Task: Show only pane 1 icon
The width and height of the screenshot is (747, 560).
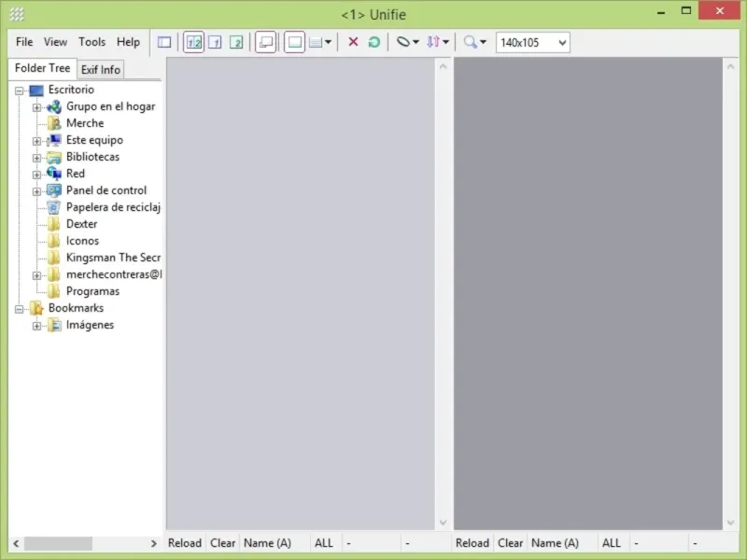Action: [x=215, y=42]
